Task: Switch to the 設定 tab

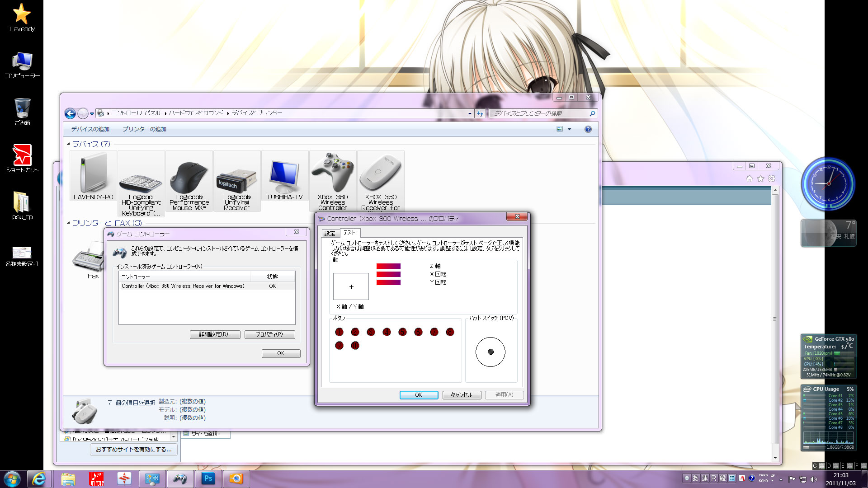Action: pos(330,233)
